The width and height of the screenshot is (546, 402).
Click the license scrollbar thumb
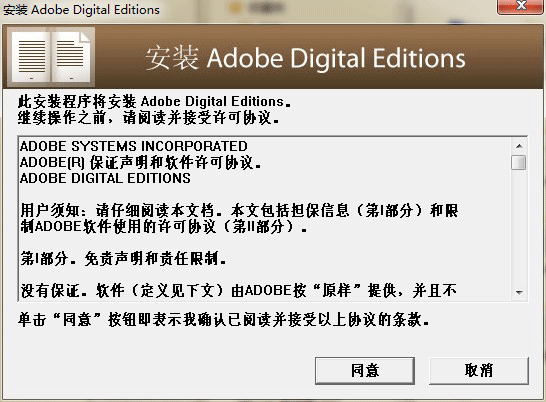tap(518, 163)
